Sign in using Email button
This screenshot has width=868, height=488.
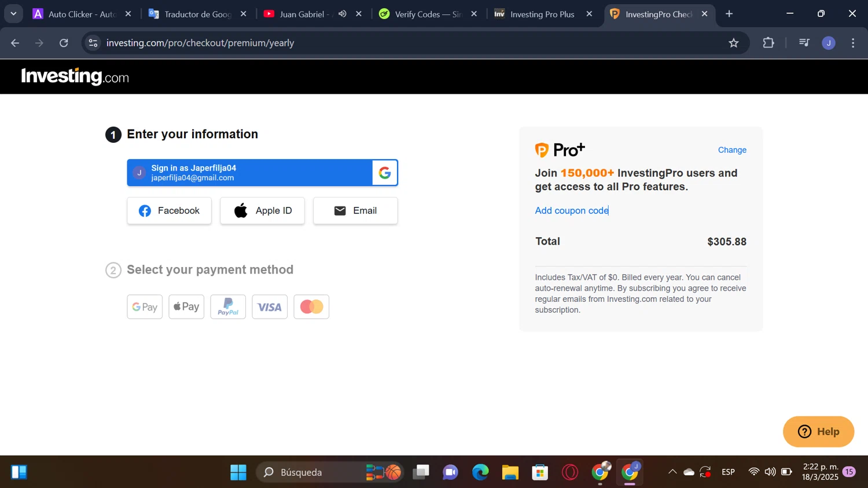coord(355,210)
